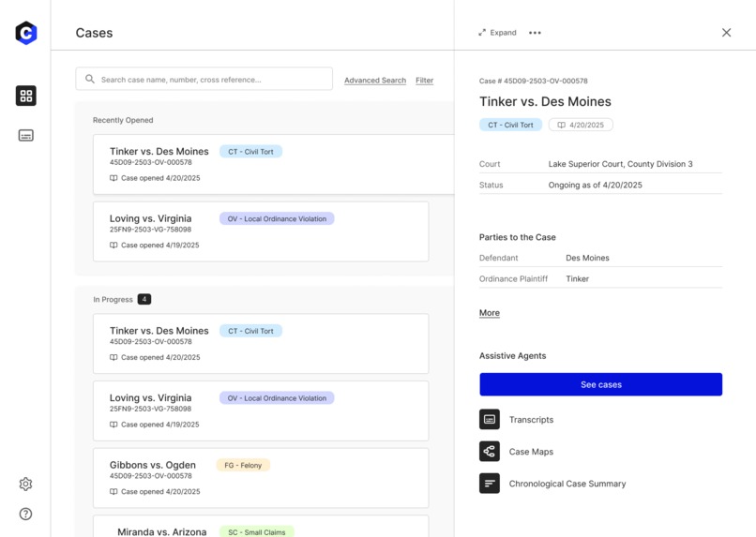The height and width of the screenshot is (537, 756).
Task: Click Case opened 4/19/2025 in Recently Opened
Action: (x=159, y=246)
